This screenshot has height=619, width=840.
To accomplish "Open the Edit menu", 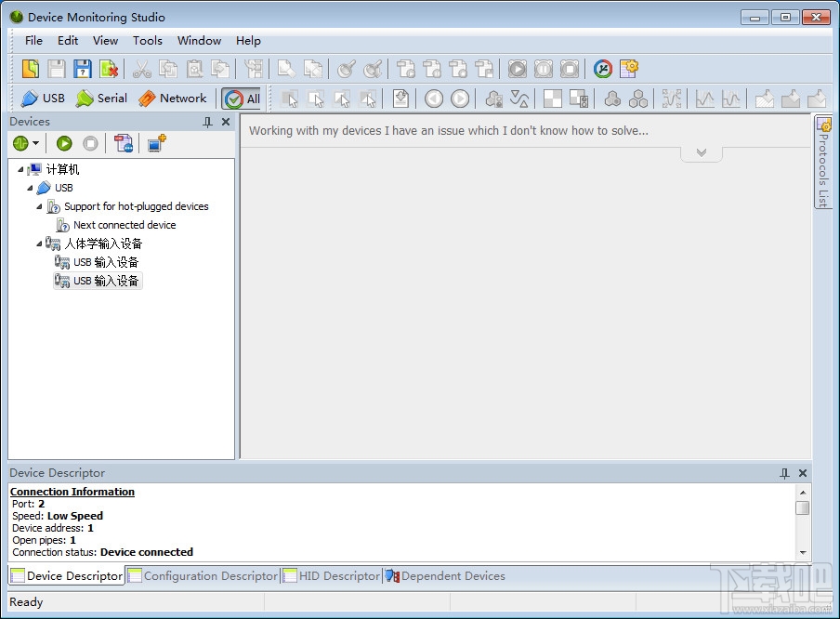I will (x=68, y=41).
